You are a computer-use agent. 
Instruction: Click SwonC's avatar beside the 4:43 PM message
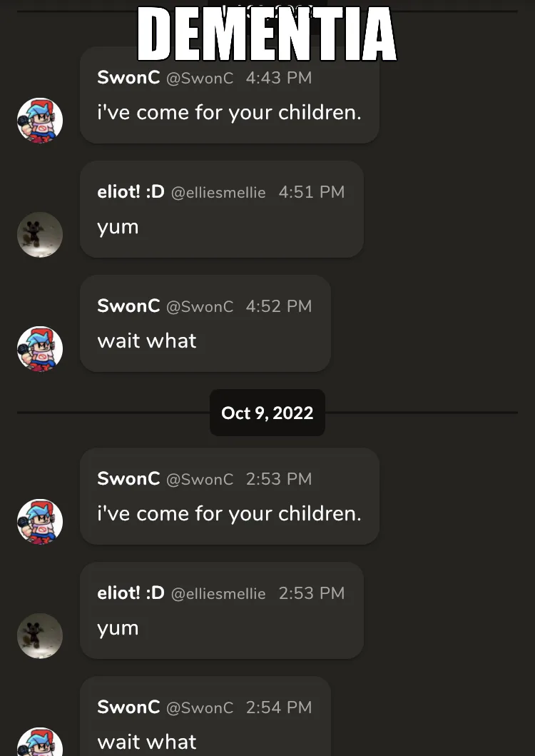(40, 121)
